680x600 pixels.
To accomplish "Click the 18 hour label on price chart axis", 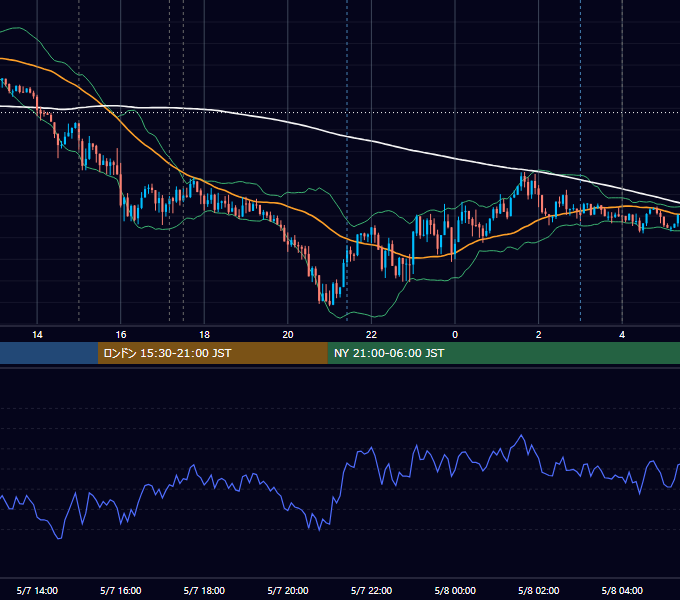I will pos(204,335).
